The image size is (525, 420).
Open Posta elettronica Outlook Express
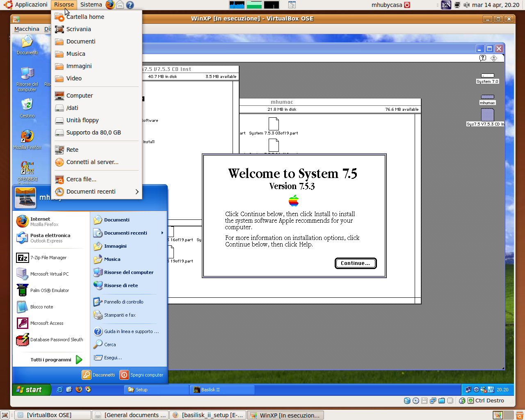(x=51, y=238)
